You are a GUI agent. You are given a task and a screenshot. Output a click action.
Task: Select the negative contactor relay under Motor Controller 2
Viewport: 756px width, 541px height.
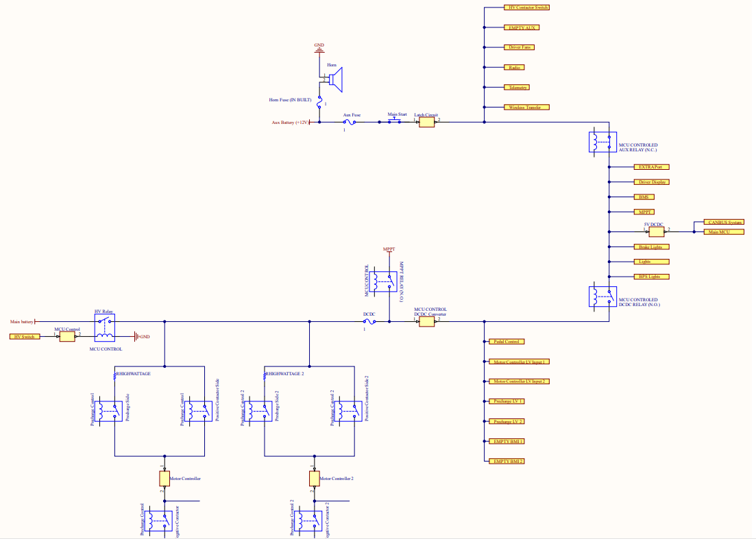tap(308, 520)
